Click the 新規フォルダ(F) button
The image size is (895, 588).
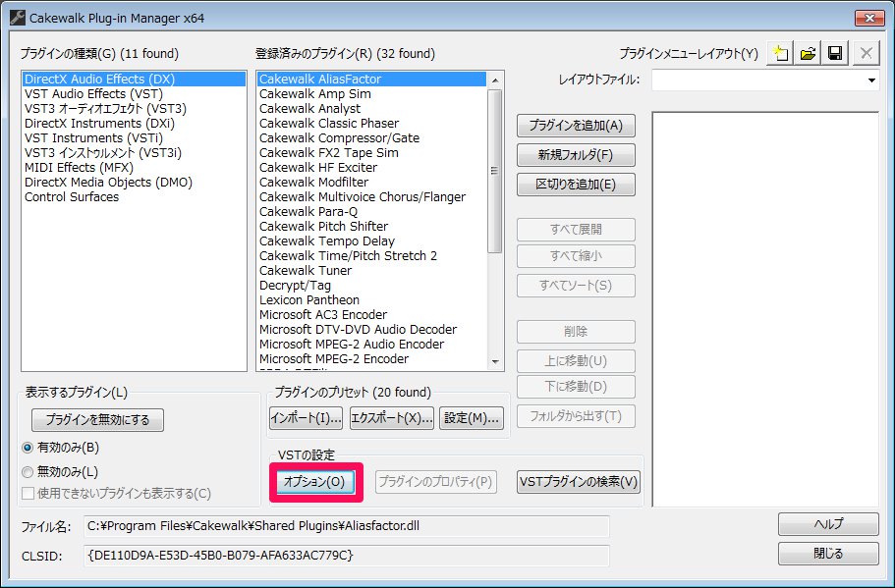tap(576, 155)
